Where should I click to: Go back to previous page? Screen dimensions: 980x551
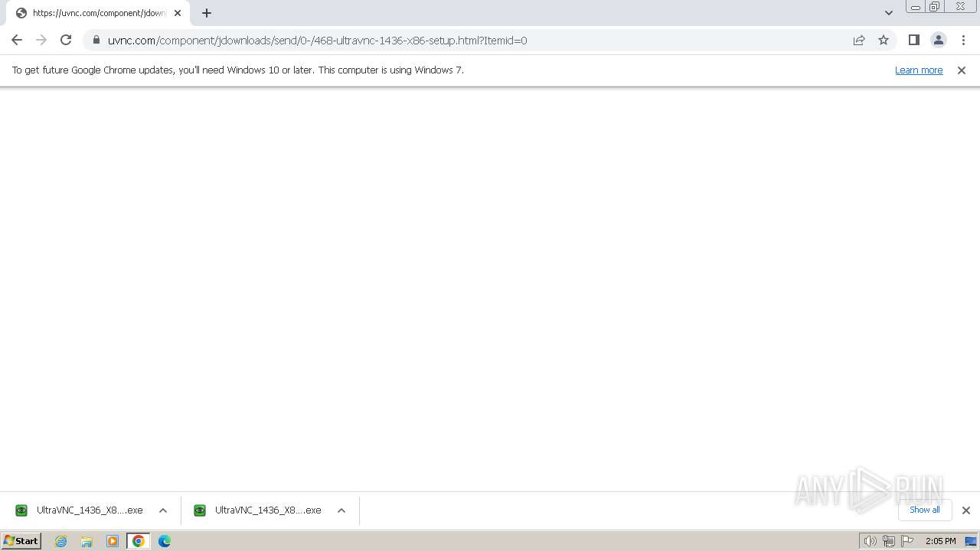coord(17,40)
